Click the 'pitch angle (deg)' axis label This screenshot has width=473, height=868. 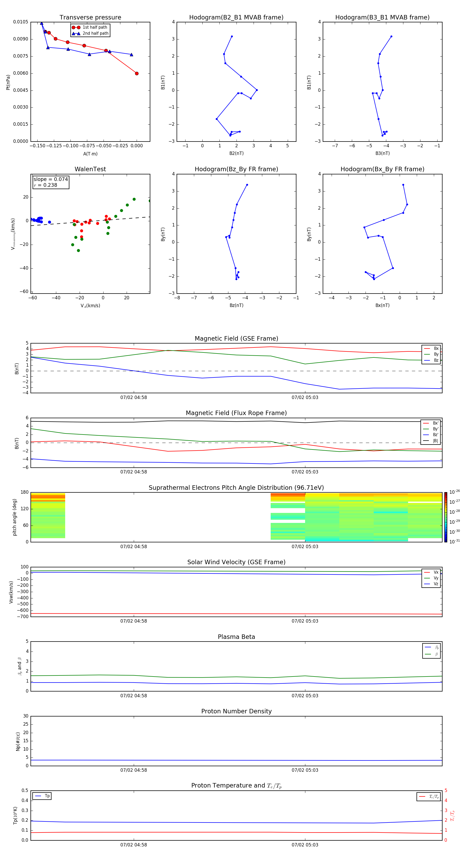pyautogui.click(x=14, y=517)
